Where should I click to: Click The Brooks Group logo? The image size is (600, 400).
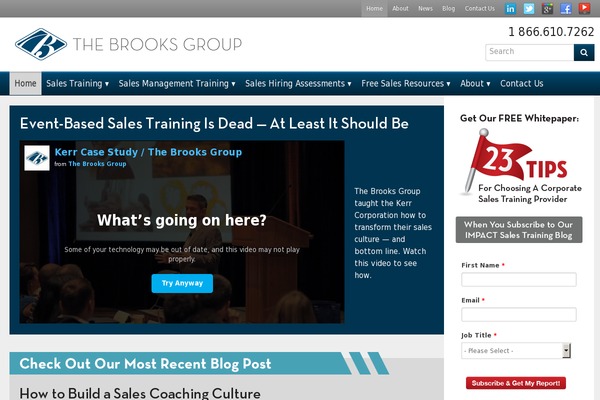click(x=129, y=44)
